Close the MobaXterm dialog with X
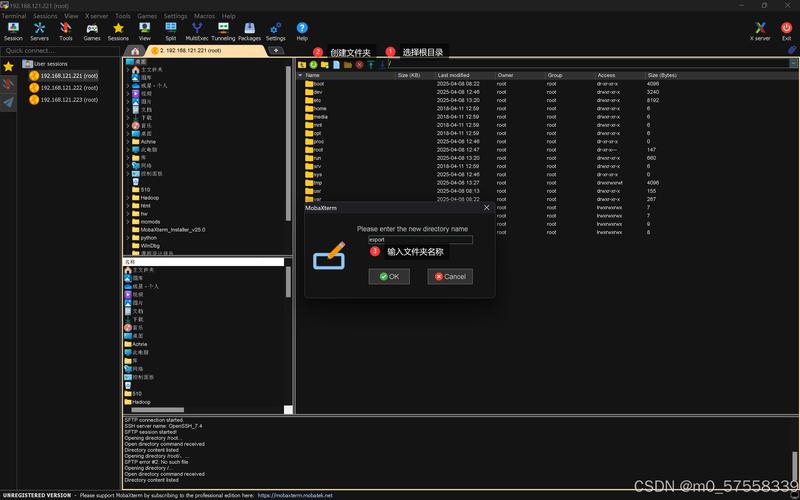 [x=486, y=208]
